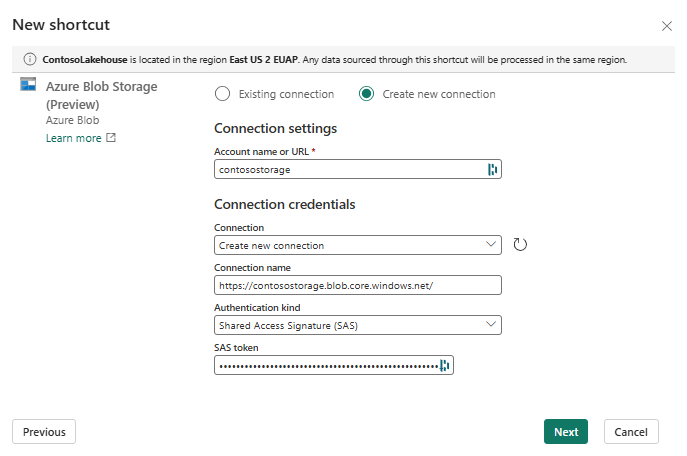687x456 pixels.
Task: Click the SAS token field
Action: (x=334, y=365)
